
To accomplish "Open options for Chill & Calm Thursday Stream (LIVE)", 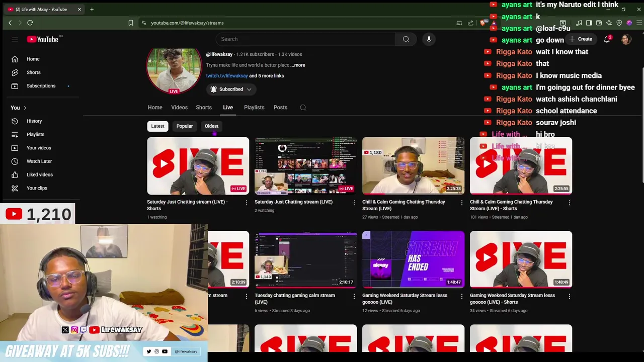I will [x=461, y=203].
